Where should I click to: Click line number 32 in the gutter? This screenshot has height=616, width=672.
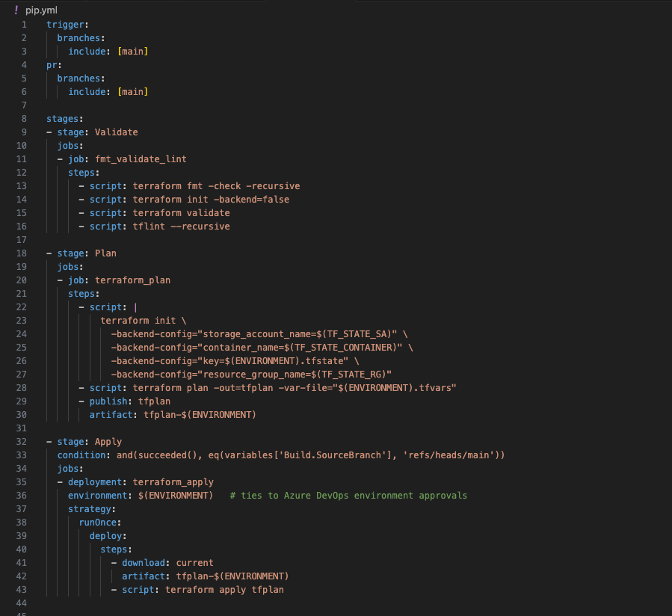[x=22, y=442]
